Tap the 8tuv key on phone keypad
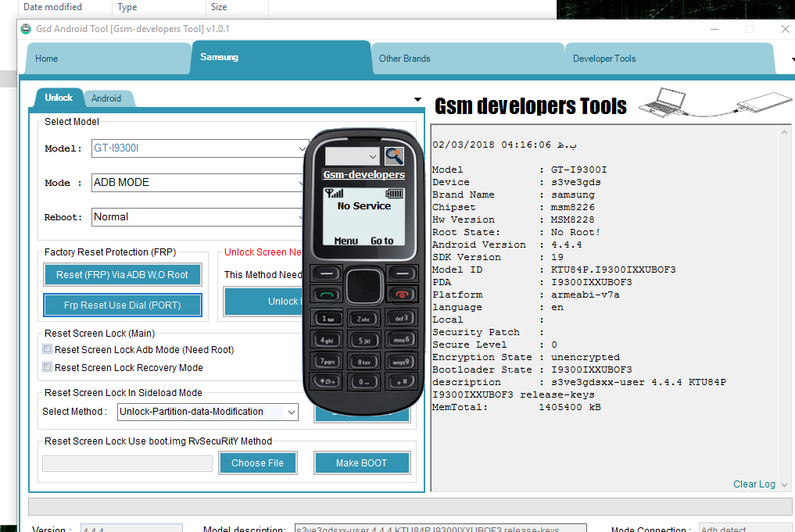This screenshot has height=532, width=795. tap(364, 362)
